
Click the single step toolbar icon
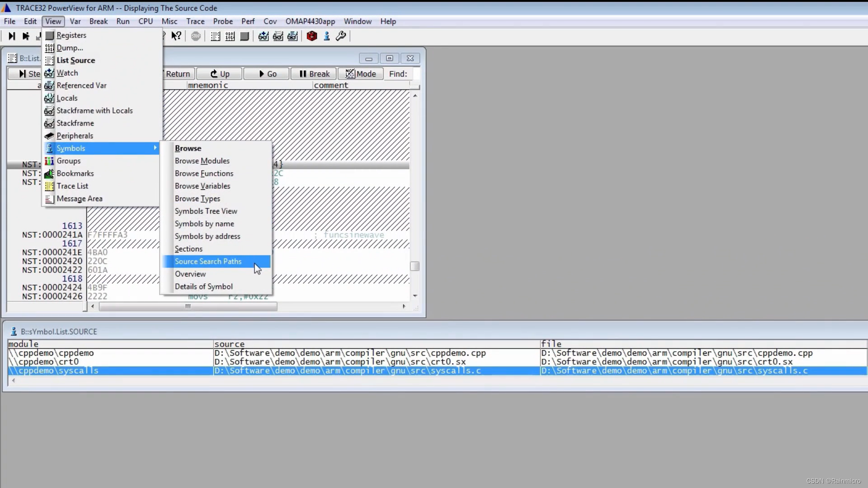tap(12, 36)
